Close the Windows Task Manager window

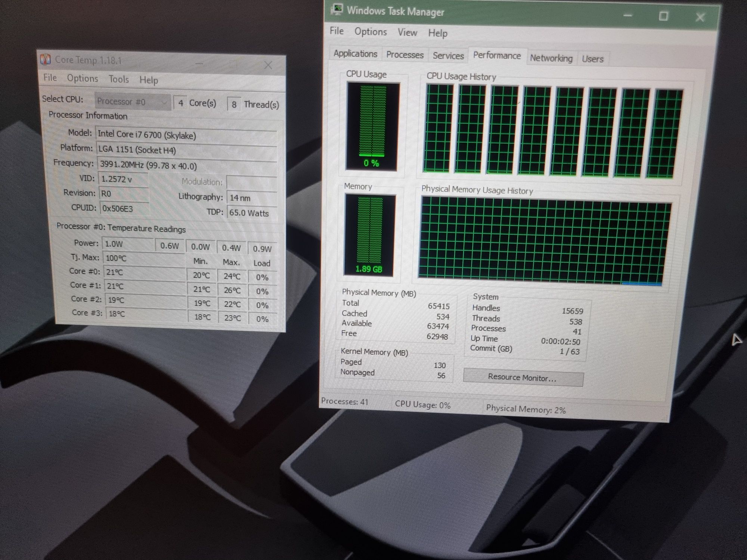pos(700,17)
